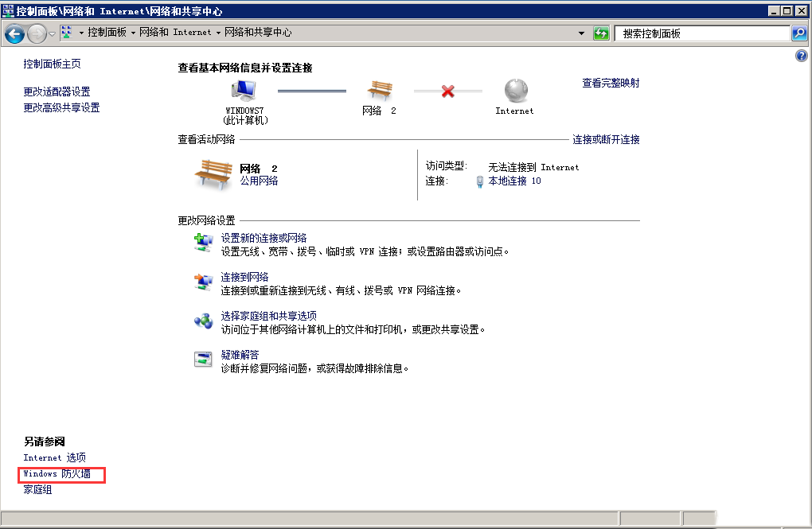
Task: Open 连接到网络 link
Action: (244, 277)
